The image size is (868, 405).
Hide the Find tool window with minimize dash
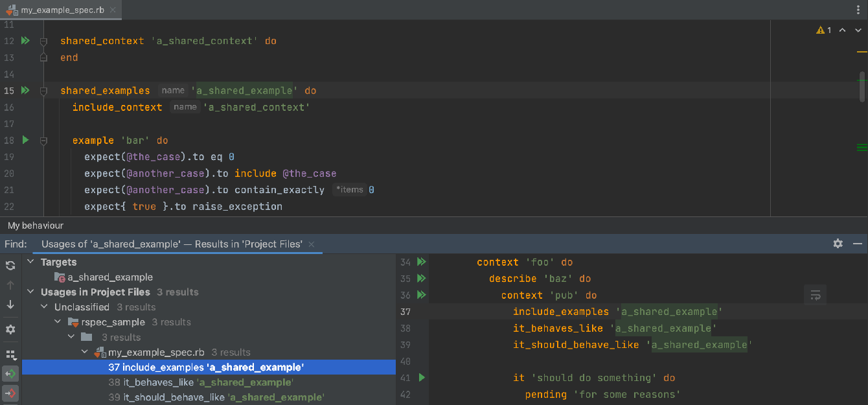point(858,244)
